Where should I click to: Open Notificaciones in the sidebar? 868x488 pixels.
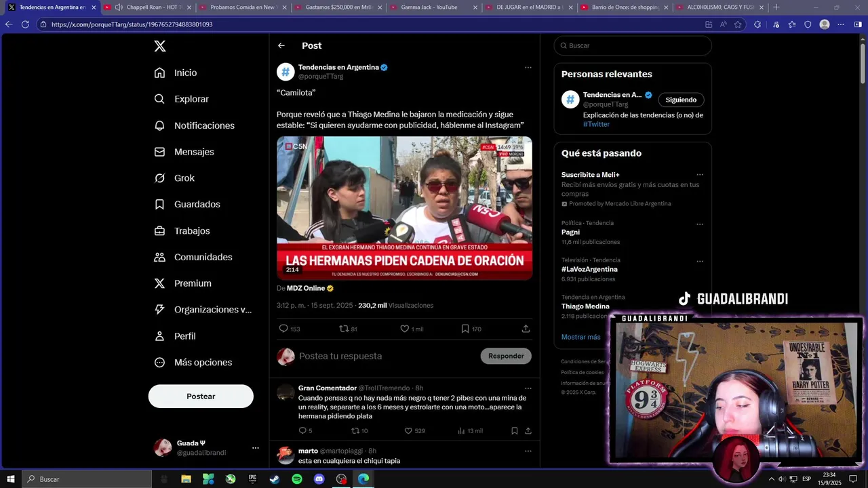[x=194, y=125]
